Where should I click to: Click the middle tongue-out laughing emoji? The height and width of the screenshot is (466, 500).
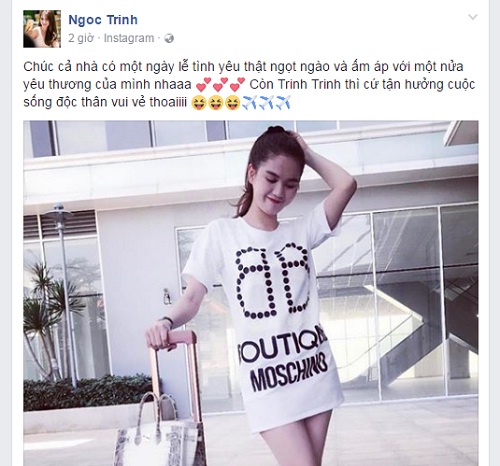pyautogui.click(x=216, y=103)
